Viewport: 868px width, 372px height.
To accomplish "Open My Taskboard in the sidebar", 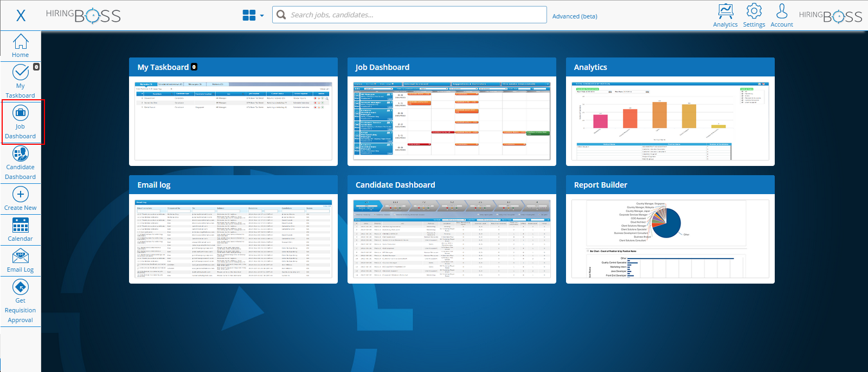I will click(x=21, y=82).
